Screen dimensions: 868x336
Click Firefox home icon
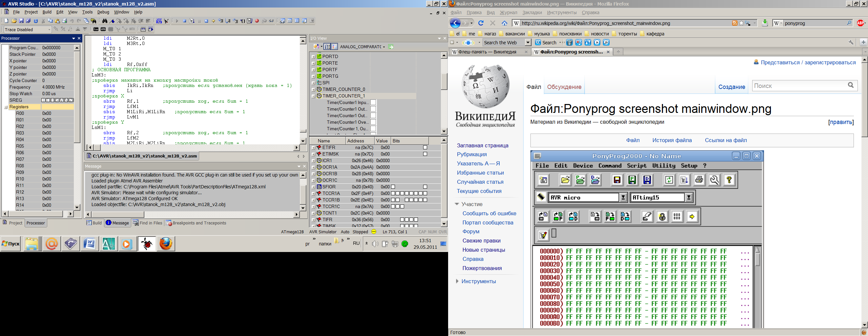505,23
